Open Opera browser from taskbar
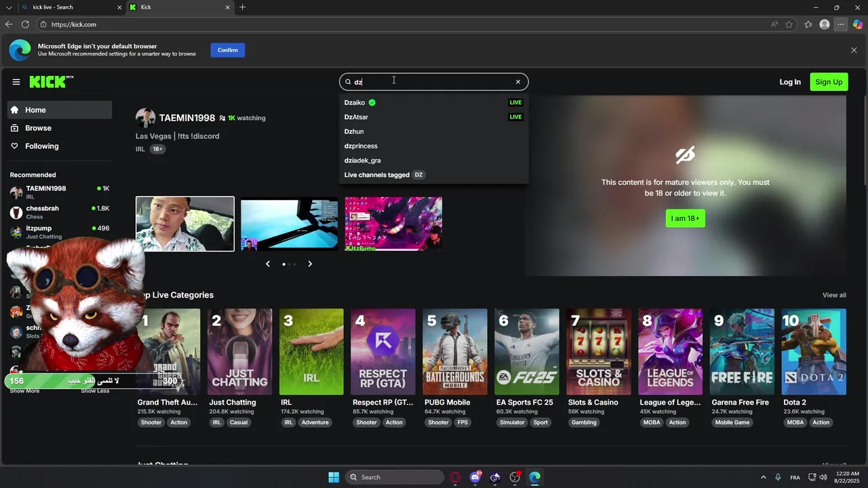The height and width of the screenshot is (488, 868). (456, 477)
